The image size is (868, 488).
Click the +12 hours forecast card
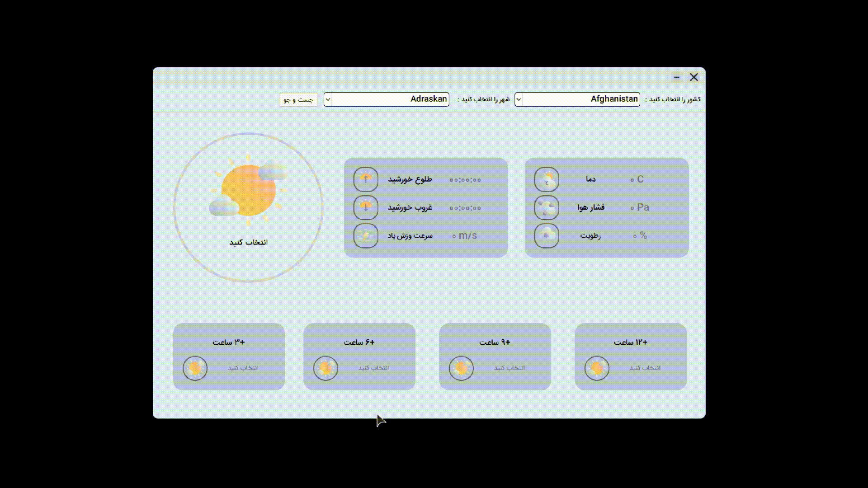tap(630, 357)
